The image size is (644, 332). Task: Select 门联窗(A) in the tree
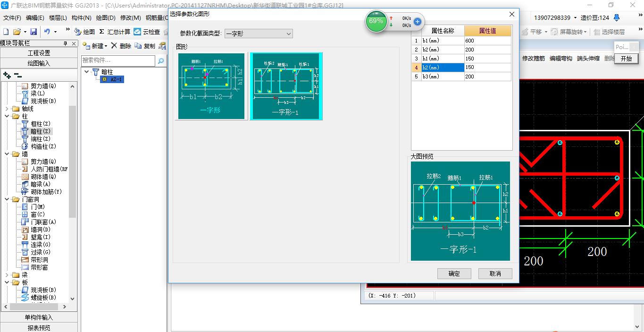pos(43,222)
